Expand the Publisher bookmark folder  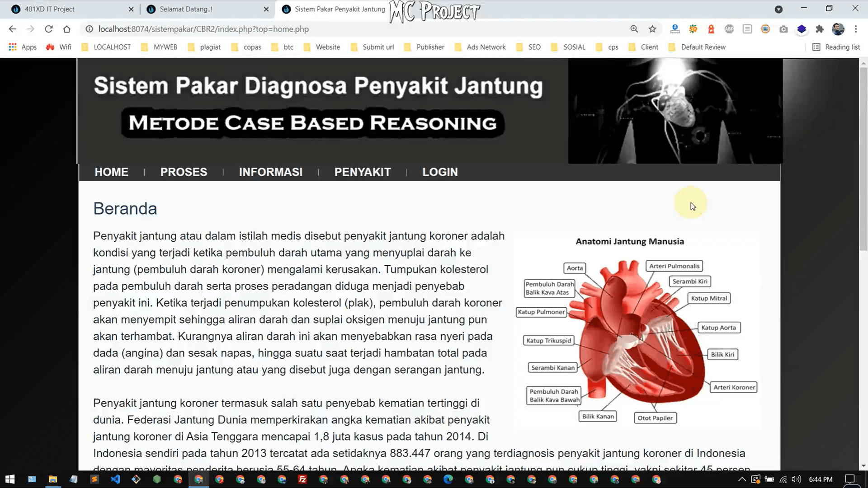[x=424, y=47]
